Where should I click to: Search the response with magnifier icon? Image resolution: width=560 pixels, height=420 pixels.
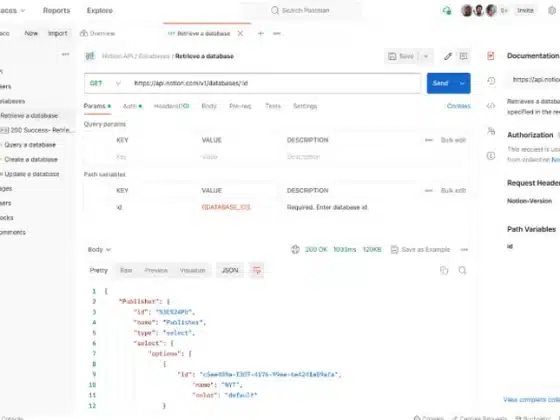pyautogui.click(x=462, y=270)
